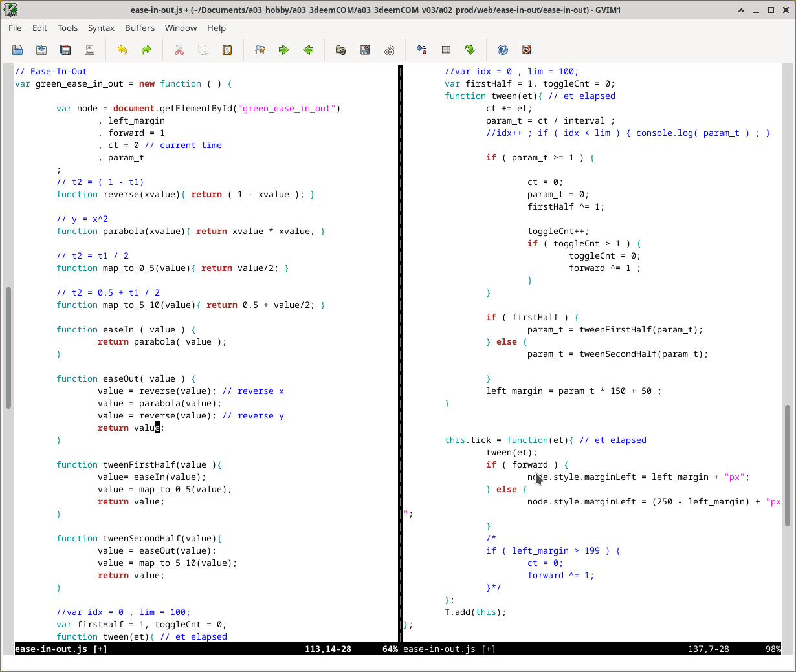Save all files using the toolbar icon

coord(65,50)
